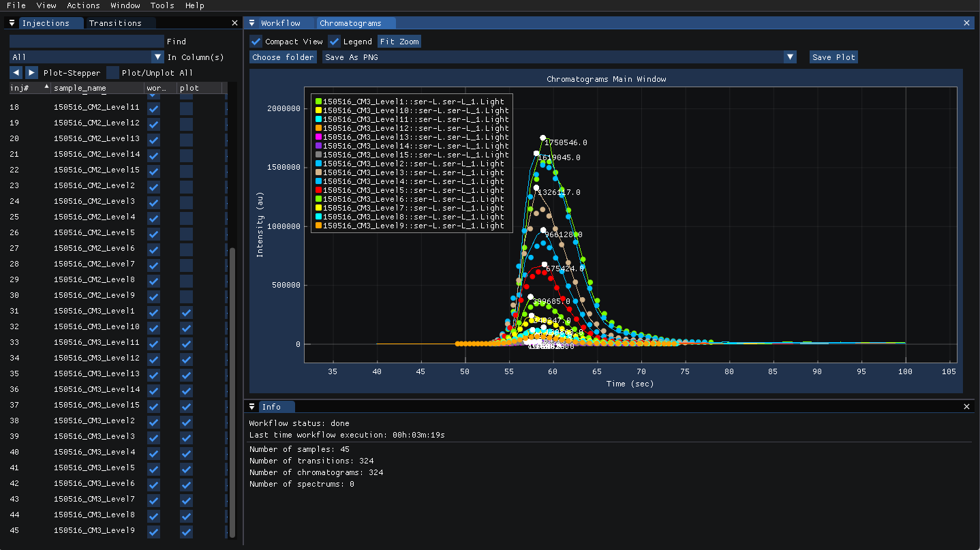Click legend swatch for CM3_Level1
This screenshot has width=980, height=550.
tap(318, 102)
